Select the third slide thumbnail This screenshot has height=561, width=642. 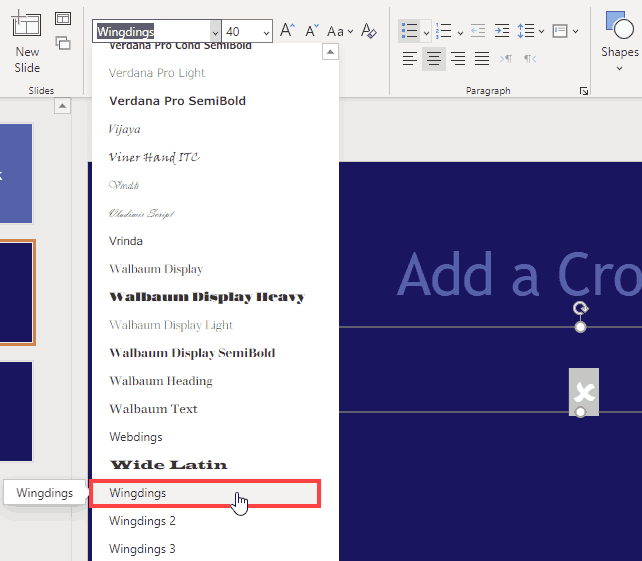click(16, 411)
